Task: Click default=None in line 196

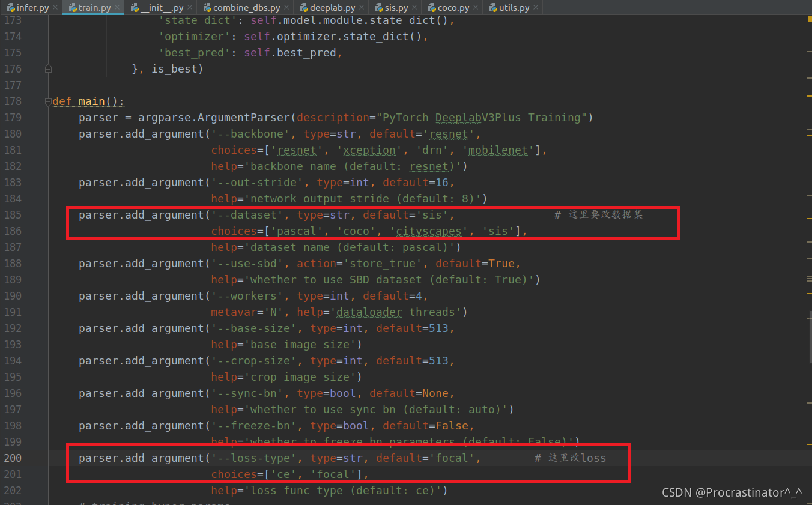Action: [x=409, y=393]
